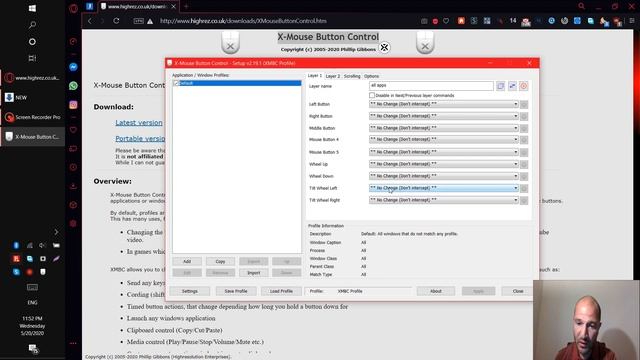Open the gear settings for Left Button
Viewport: 640px width, 360px height.
(x=524, y=104)
